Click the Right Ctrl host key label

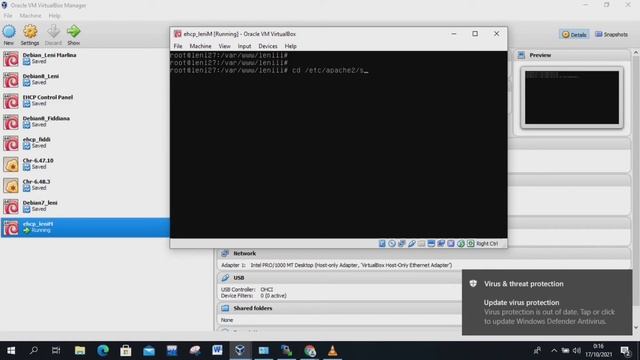tap(487, 244)
